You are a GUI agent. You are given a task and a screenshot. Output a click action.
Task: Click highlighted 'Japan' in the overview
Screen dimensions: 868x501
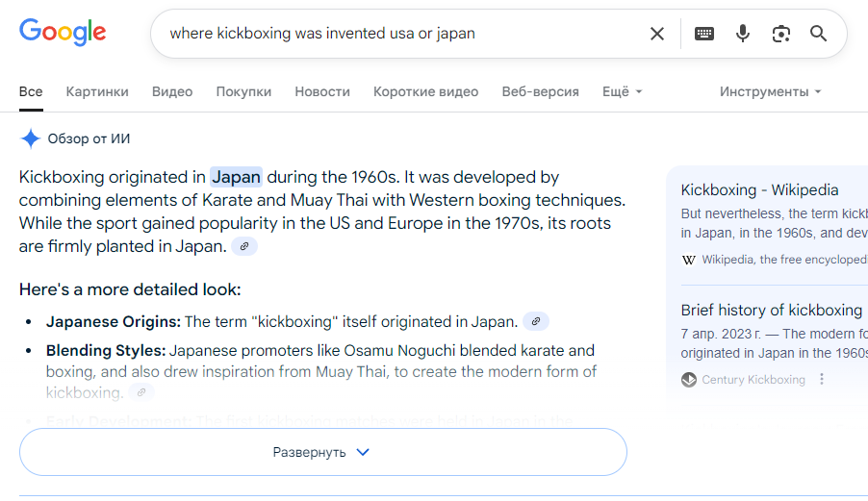[237, 177]
